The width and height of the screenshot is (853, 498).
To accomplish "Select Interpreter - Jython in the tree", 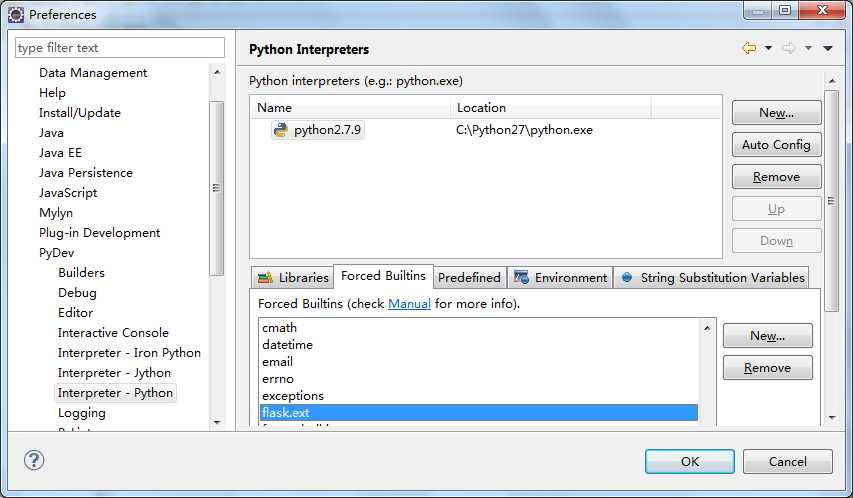I will tap(114, 373).
